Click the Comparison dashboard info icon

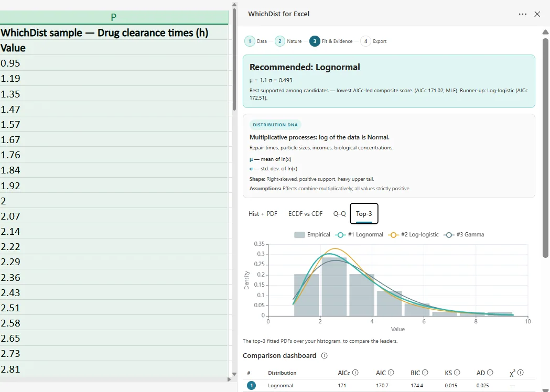click(325, 355)
